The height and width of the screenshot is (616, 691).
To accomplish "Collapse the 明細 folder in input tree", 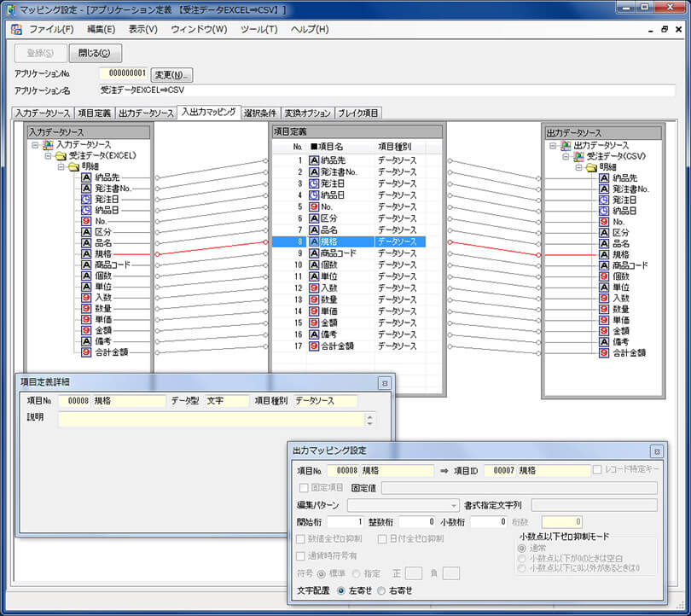I will 61,167.
